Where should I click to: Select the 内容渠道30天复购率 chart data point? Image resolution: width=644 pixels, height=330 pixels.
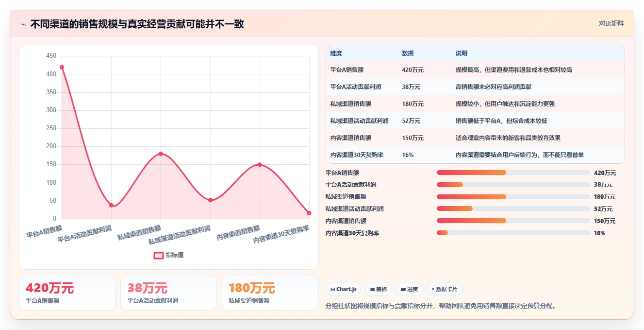tap(309, 213)
